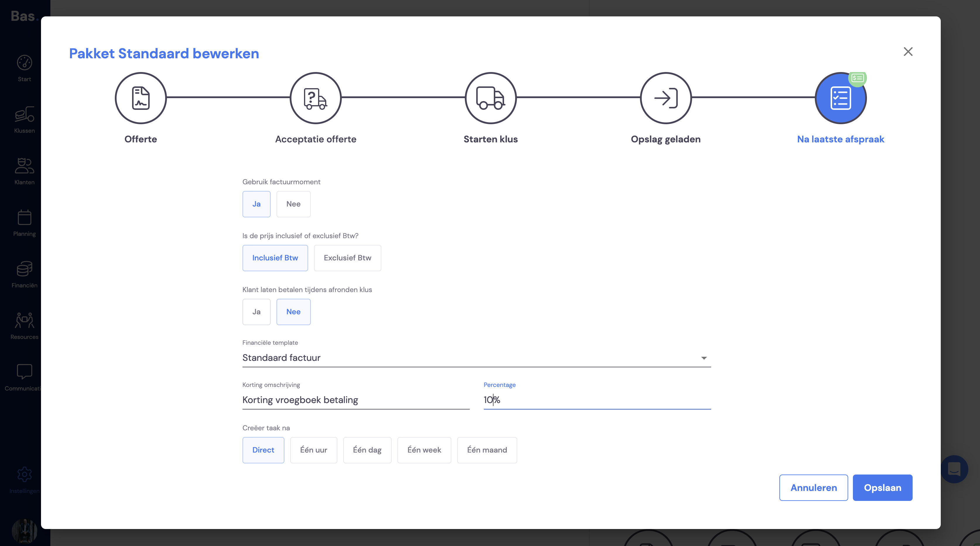
Task: Open Financiën in the sidebar
Action: pyautogui.click(x=24, y=274)
